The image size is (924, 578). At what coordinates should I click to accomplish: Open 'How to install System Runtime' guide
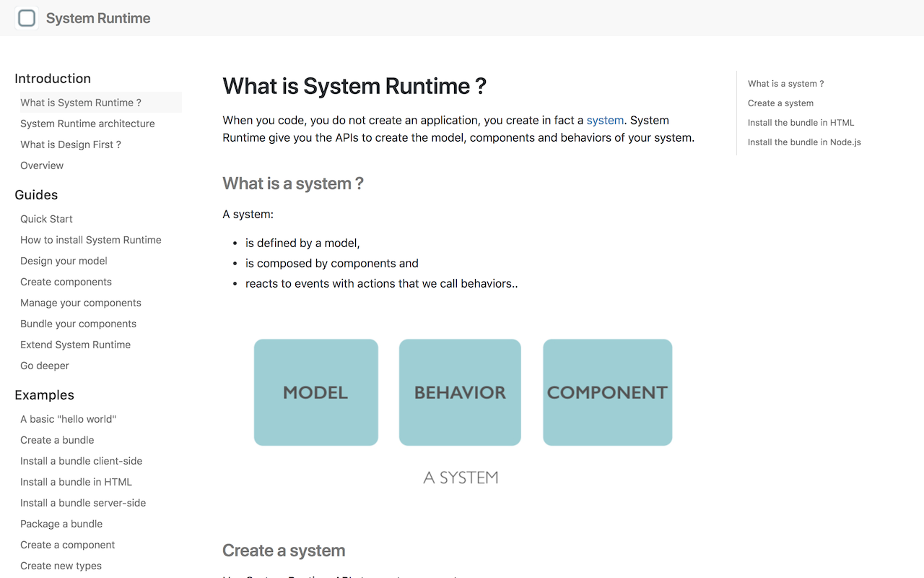[91, 240]
